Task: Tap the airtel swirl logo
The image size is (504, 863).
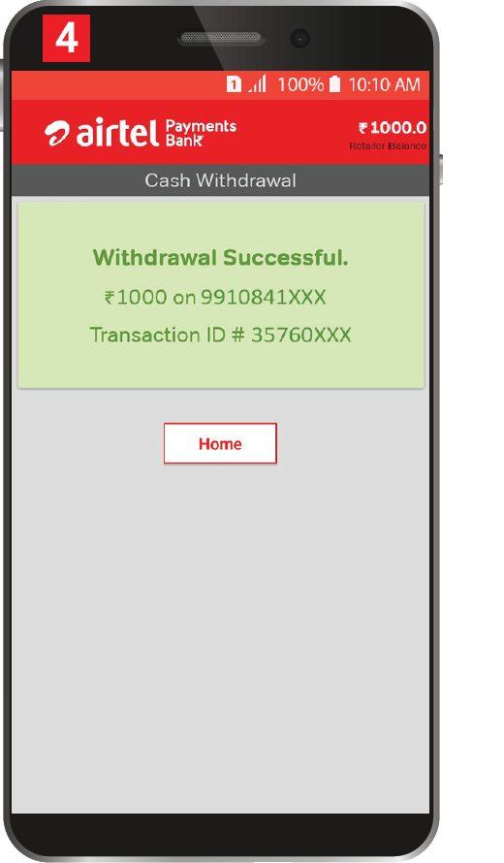Action: click(56, 133)
